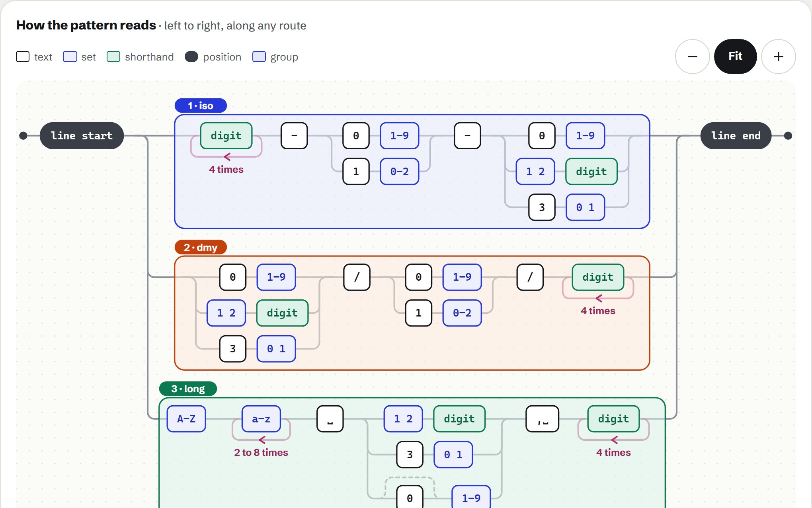Click the digit node beside 1 2 in iso
The width and height of the screenshot is (812, 508).
[591, 172]
